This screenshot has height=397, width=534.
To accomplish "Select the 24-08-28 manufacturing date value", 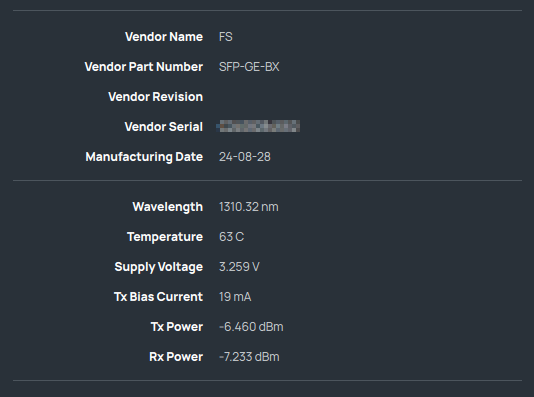I will [245, 157].
